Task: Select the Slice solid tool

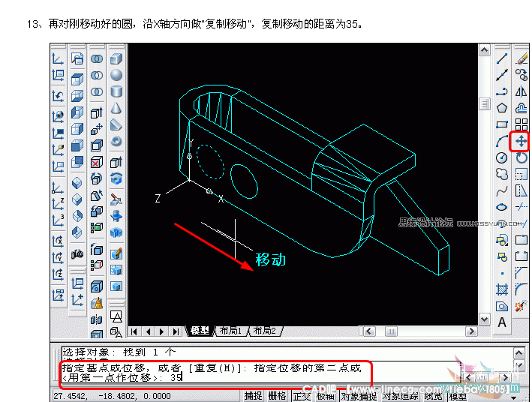Action: [x=116, y=199]
